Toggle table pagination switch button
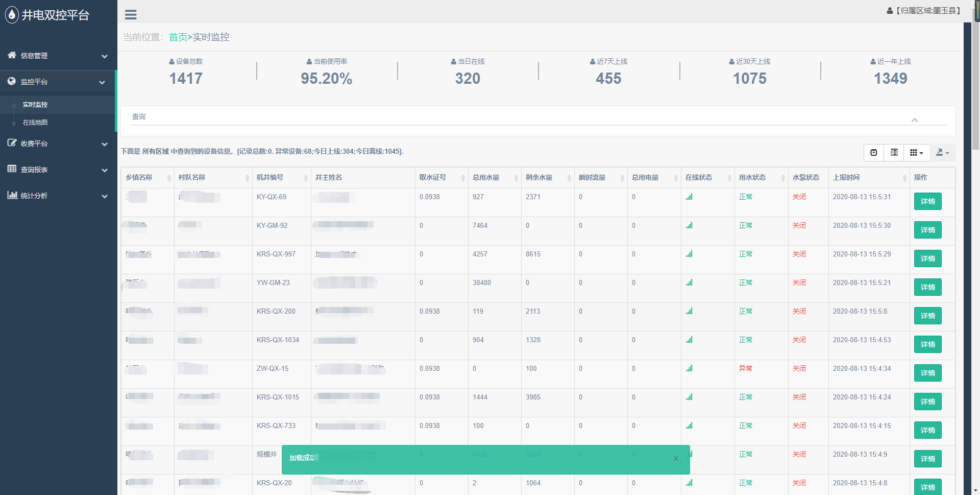Viewport: 980px width, 495px height. (x=874, y=153)
